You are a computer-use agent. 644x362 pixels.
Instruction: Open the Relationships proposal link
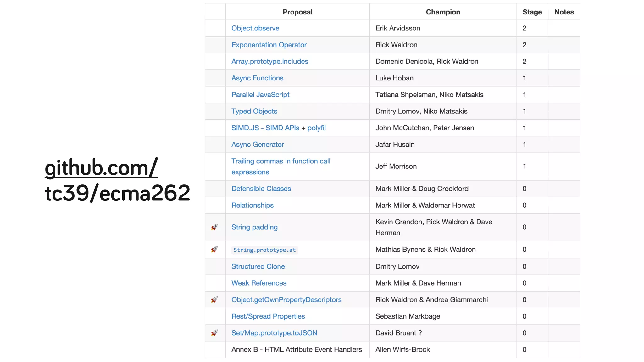point(253,206)
